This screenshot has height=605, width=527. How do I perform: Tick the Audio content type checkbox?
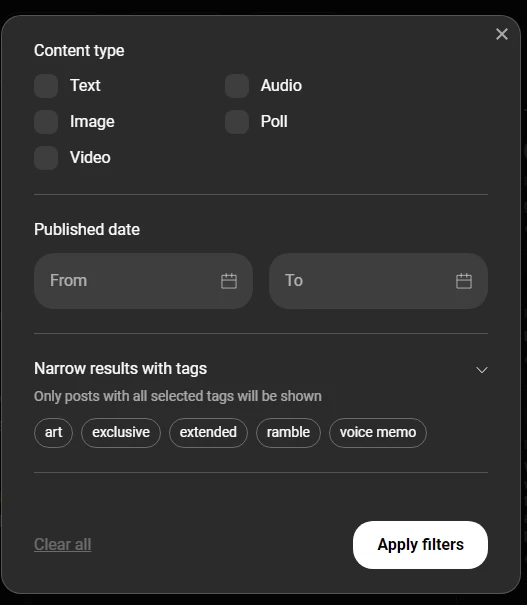click(x=237, y=86)
